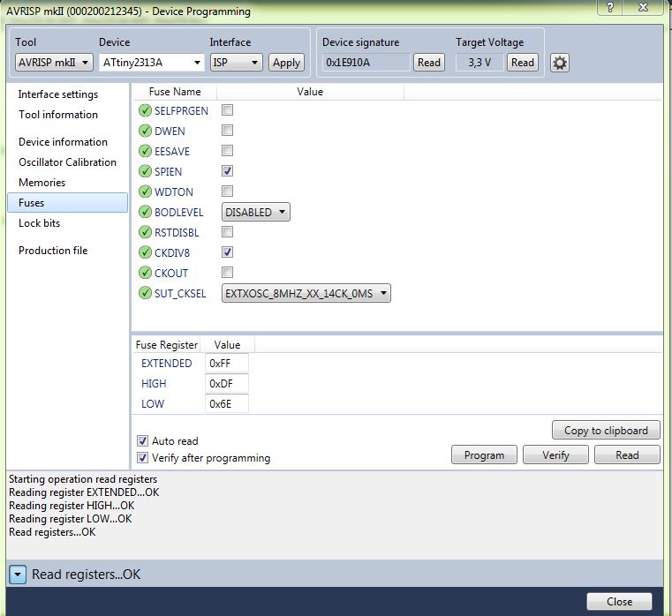
Task: Click the help question mark icon
Action: [610, 7]
